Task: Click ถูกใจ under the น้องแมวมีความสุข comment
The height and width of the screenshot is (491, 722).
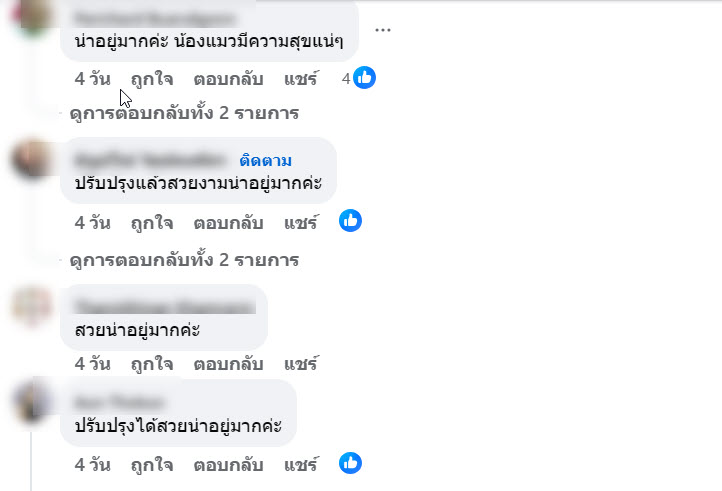Action: point(152,79)
